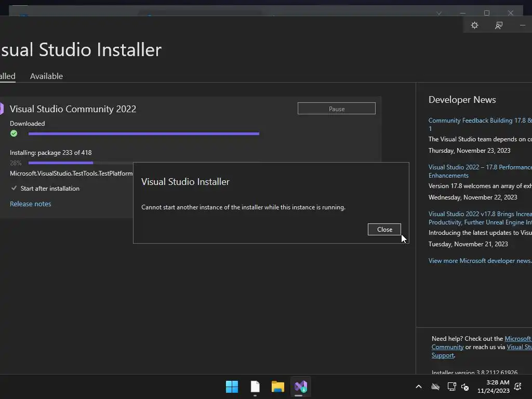Click the send feedback icon
This screenshot has height=399, width=532.
(498, 25)
